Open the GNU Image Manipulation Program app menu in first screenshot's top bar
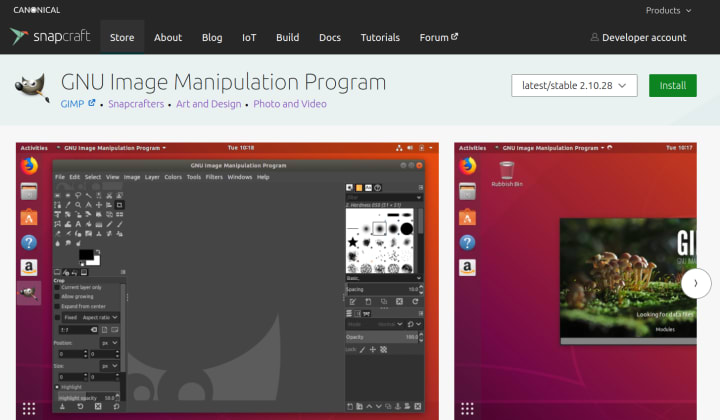 pos(115,148)
